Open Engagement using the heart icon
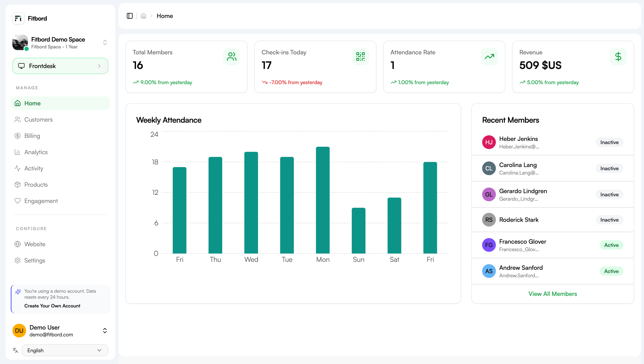Screen dimensions: 644x364 18,201
